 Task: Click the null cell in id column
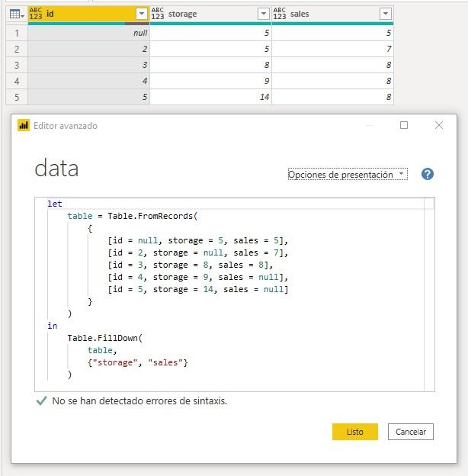[x=89, y=33]
